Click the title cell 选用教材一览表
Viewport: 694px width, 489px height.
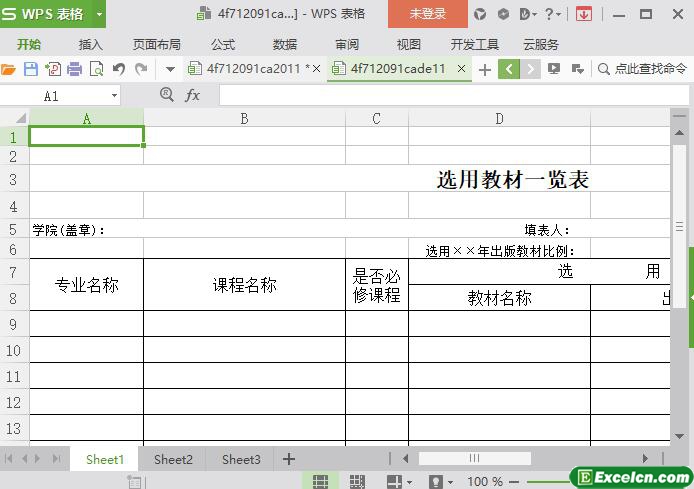point(513,179)
